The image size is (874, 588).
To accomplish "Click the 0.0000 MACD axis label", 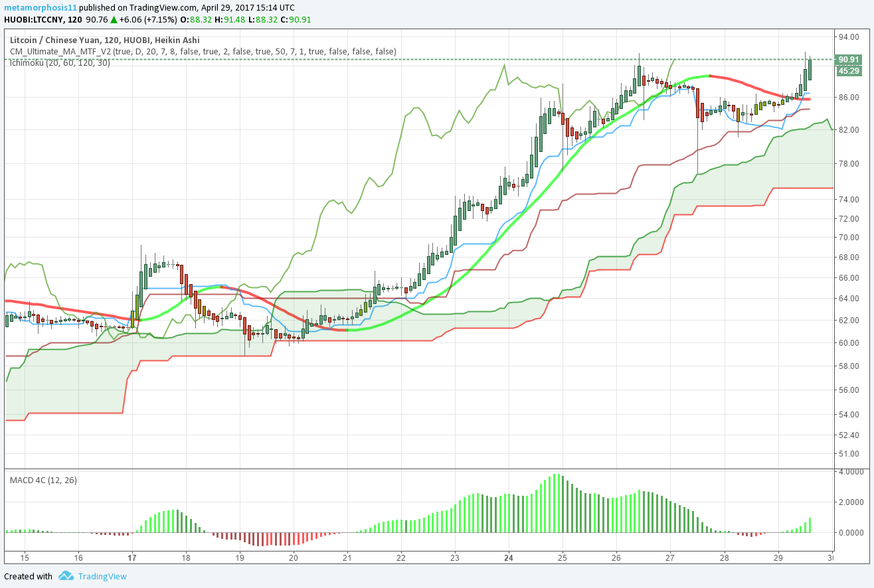I will pyautogui.click(x=851, y=533).
